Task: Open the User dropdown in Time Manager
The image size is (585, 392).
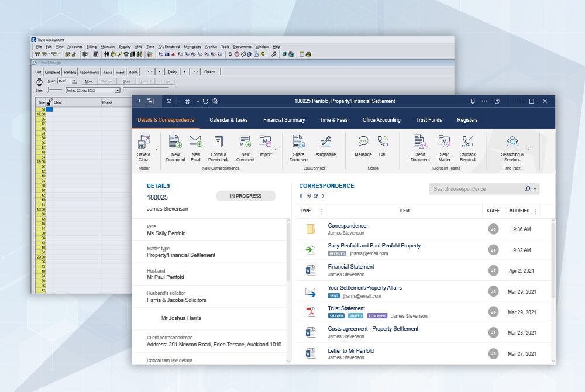Action: pos(75,81)
